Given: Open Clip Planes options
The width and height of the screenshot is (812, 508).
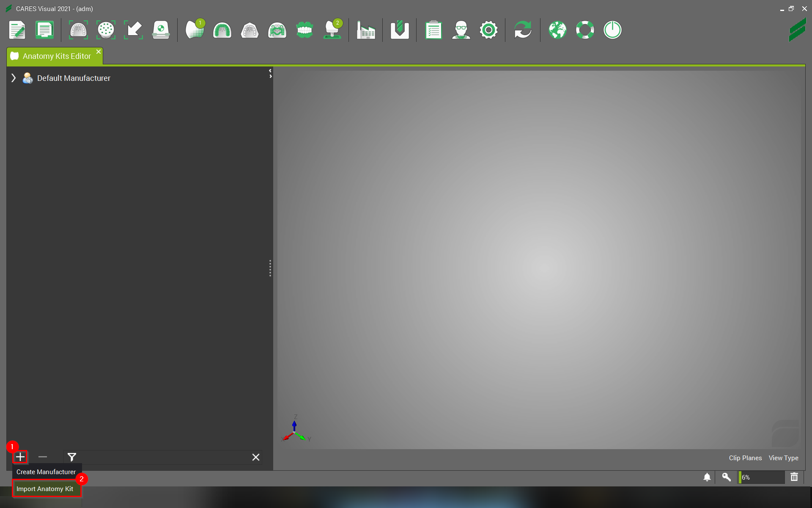Looking at the screenshot, I should (745, 458).
